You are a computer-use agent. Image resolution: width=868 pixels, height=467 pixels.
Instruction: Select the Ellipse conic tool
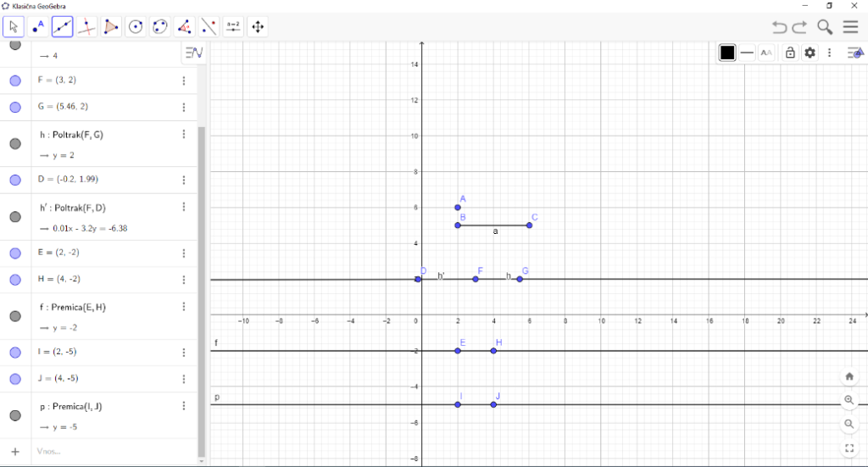(x=160, y=26)
